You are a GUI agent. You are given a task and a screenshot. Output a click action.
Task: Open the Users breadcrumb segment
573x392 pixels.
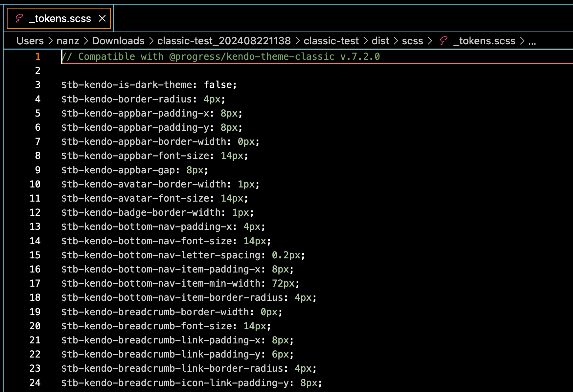pos(30,41)
